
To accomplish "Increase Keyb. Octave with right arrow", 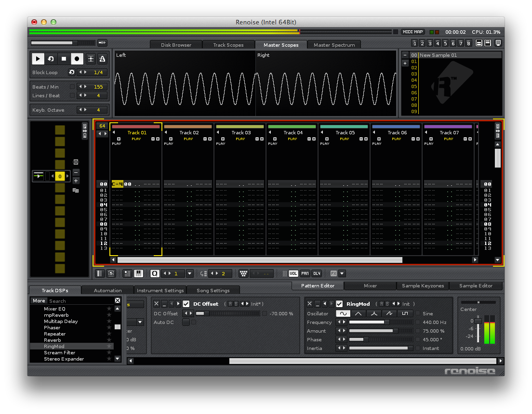I will [85, 110].
